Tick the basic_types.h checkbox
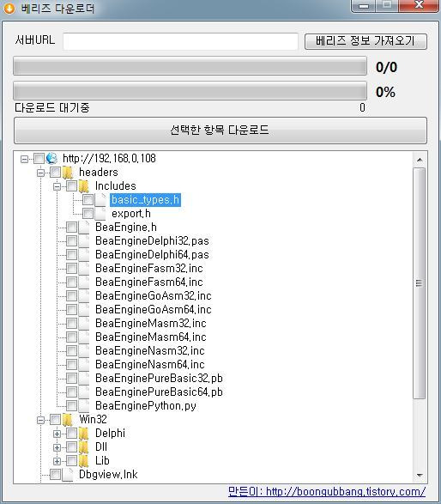The image size is (441, 504). (x=88, y=200)
